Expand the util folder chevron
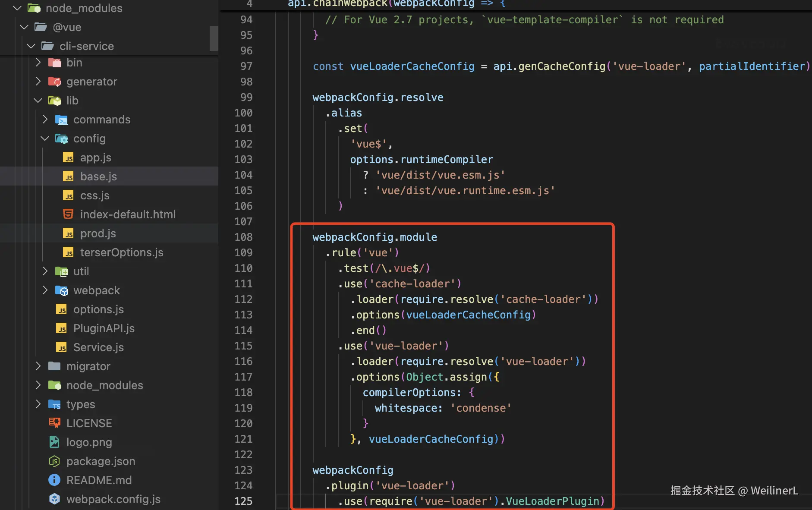The image size is (812, 510). pos(45,271)
